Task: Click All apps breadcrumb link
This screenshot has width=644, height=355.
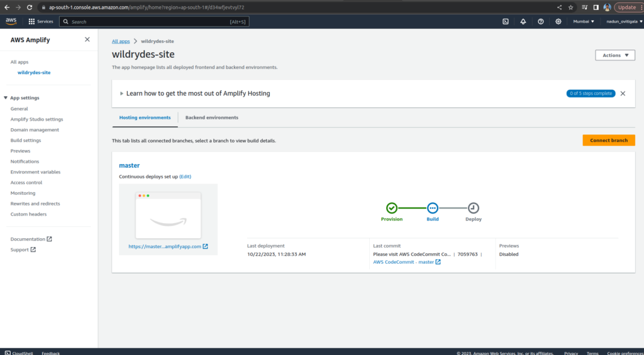Action: (x=121, y=41)
